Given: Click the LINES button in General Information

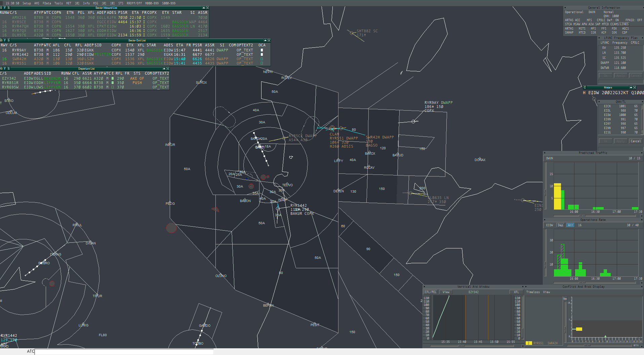Looking at the screenshot, I should coord(624,24).
